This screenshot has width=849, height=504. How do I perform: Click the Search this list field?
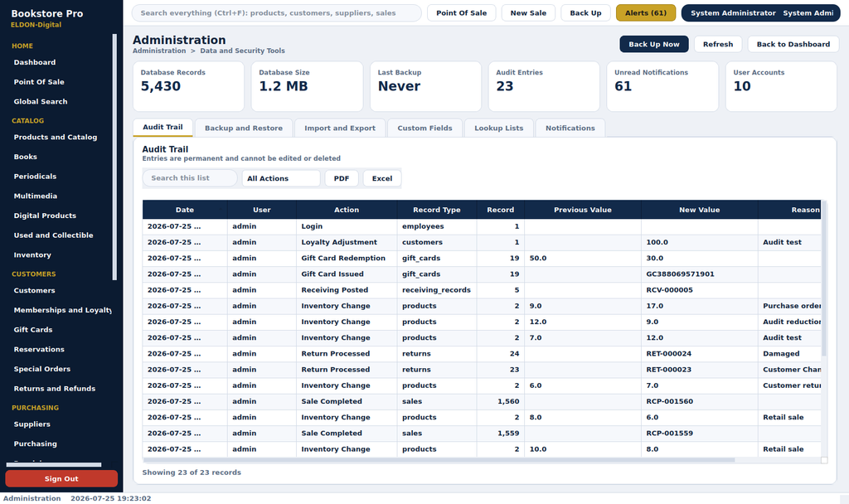point(190,178)
